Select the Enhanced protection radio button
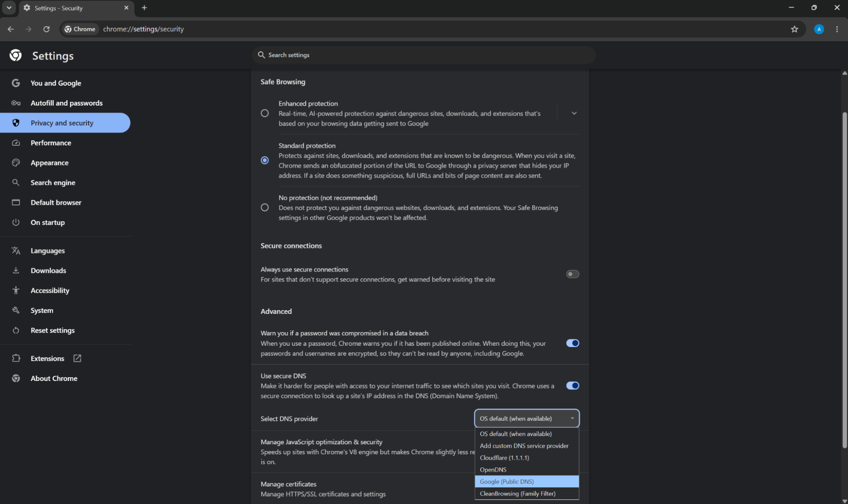This screenshot has width=848, height=504. click(x=265, y=113)
